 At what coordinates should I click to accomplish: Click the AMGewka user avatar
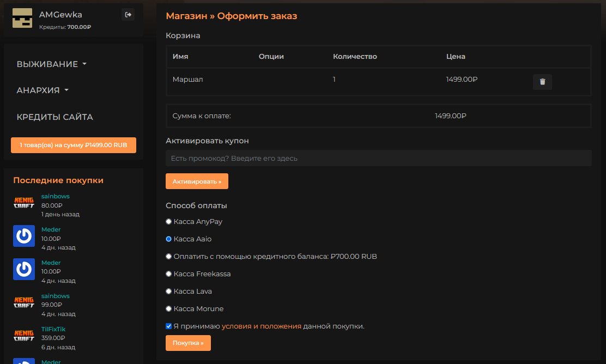(22, 18)
